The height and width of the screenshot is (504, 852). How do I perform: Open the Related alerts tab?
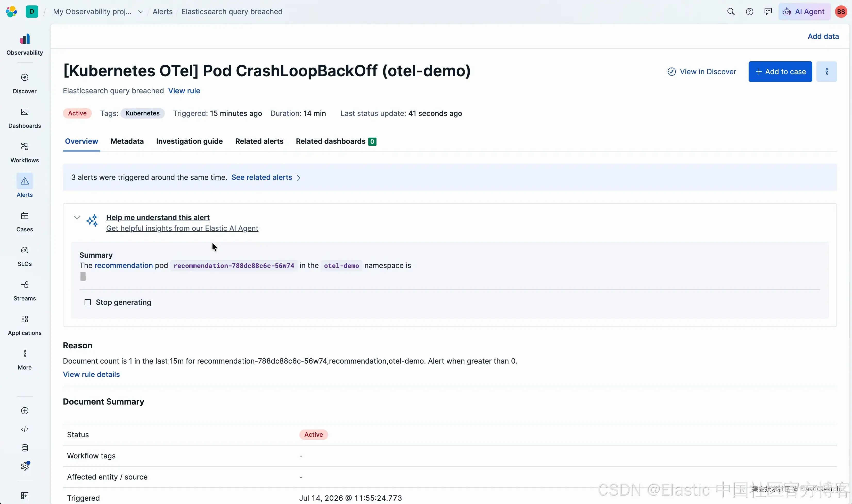click(259, 141)
